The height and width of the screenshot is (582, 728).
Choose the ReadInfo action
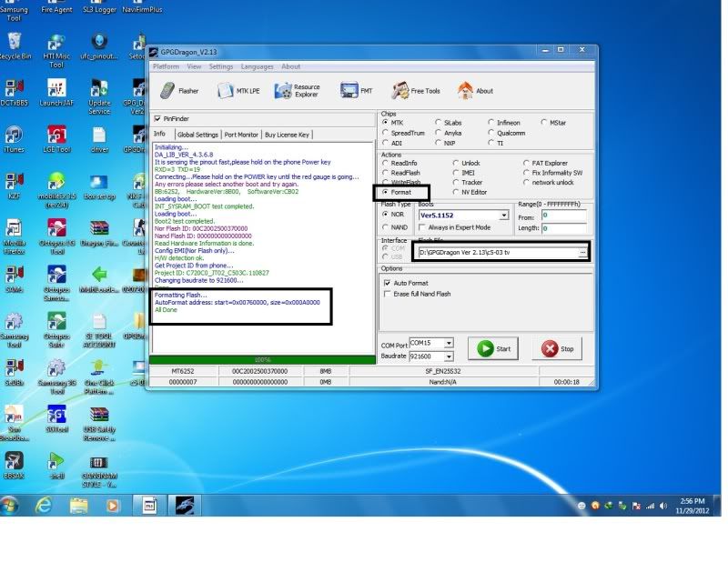(385, 164)
